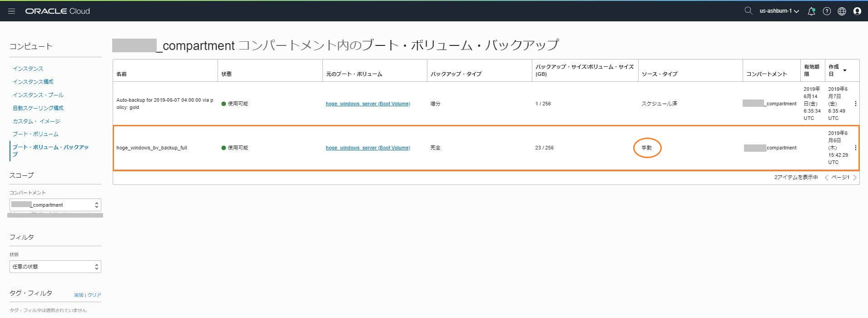Open the 自動スケーリング構成 sidebar link
The width and height of the screenshot is (868, 318).
[38, 108]
